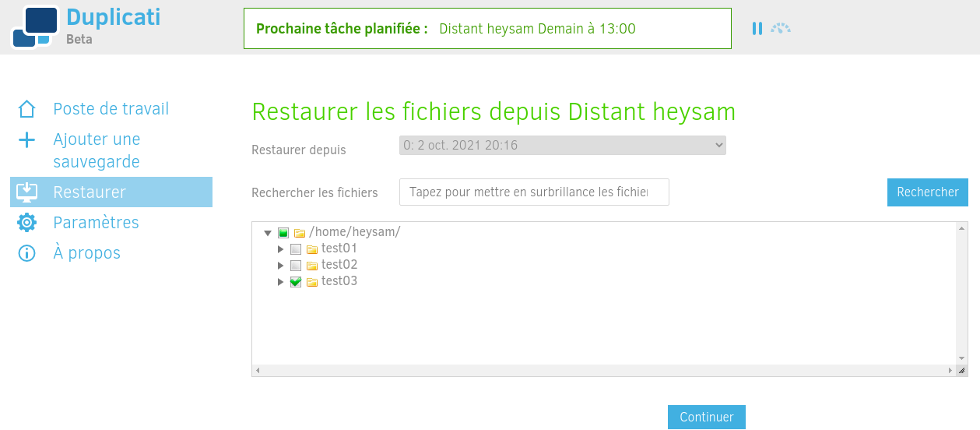Image resolution: width=980 pixels, height=430 pixels.
Task: Click the Restaurer depuis label
Action: [299, 150]
